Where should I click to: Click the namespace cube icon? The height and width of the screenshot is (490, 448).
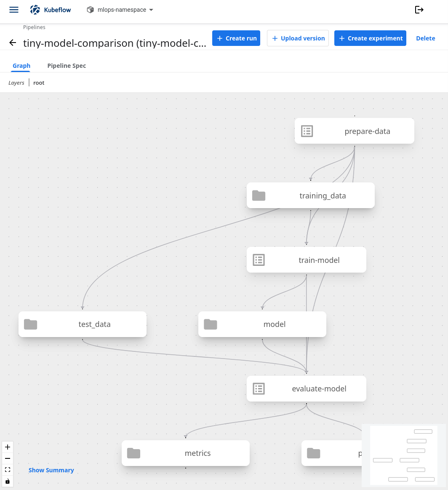90,10
